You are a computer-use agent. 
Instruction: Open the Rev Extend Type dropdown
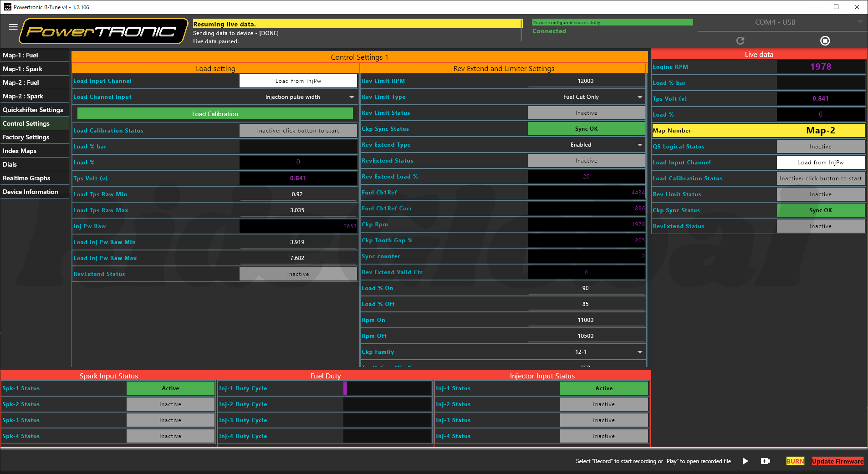coord(639,145)
